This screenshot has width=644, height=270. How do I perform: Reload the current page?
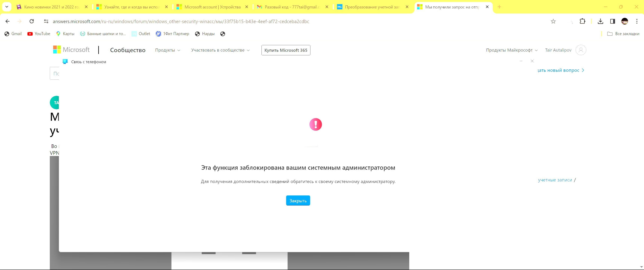(31, 21)
